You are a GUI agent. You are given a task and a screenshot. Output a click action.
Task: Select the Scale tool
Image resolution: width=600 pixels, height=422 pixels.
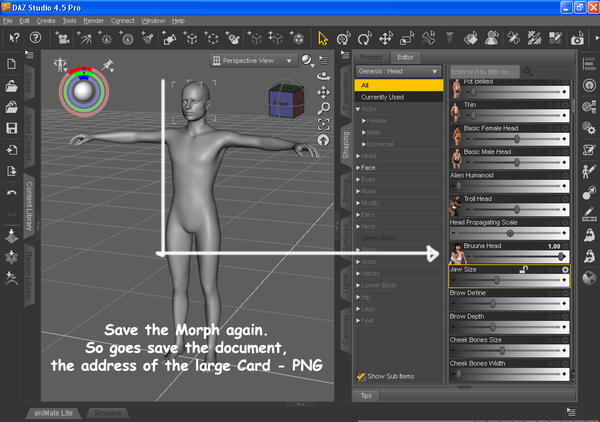(x=407, y=38)
